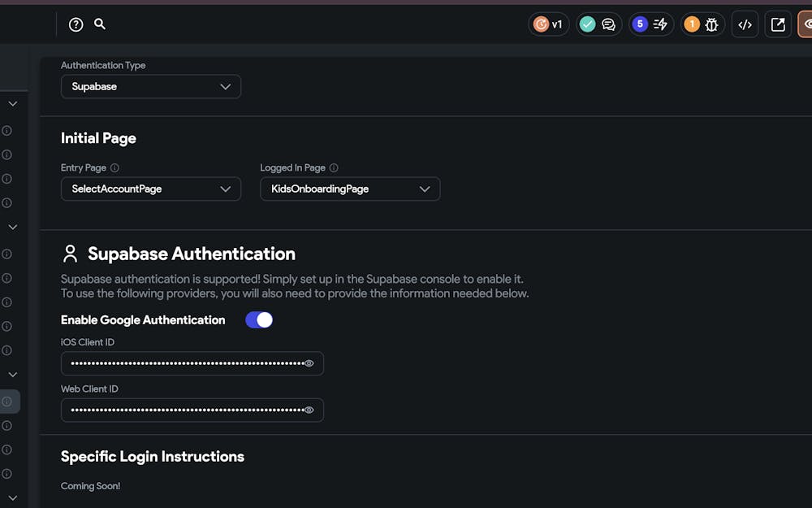Click the info icon beside Entry Page
The image size is (812, 508).
tap(114, 168)
